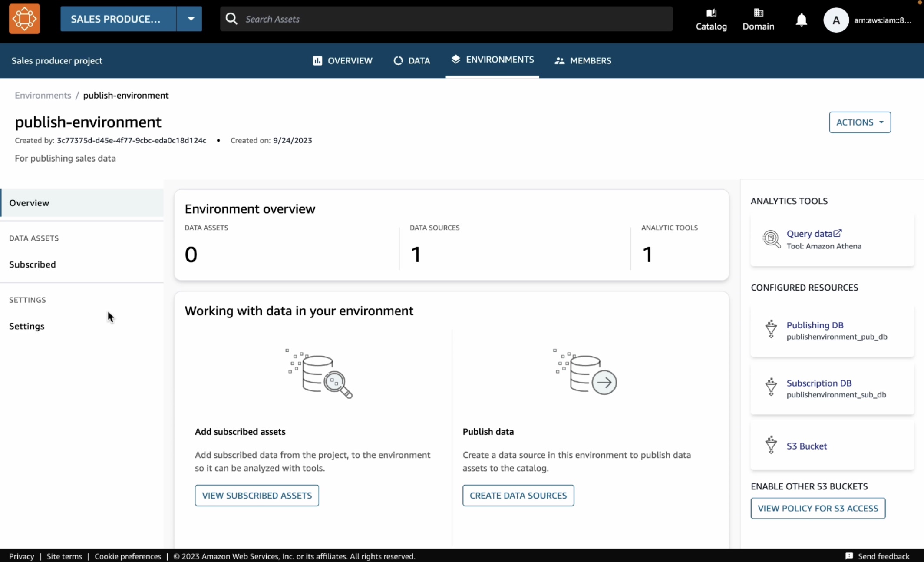924x562 pixels.
Task: Click the Publishing DB funnel icon
Action: click(771, 329)
